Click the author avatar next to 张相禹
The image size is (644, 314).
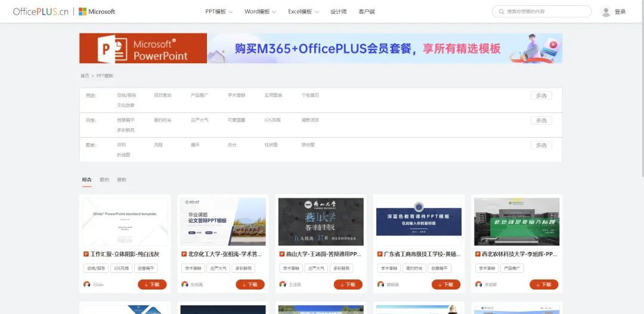click(x=185, y=284)
